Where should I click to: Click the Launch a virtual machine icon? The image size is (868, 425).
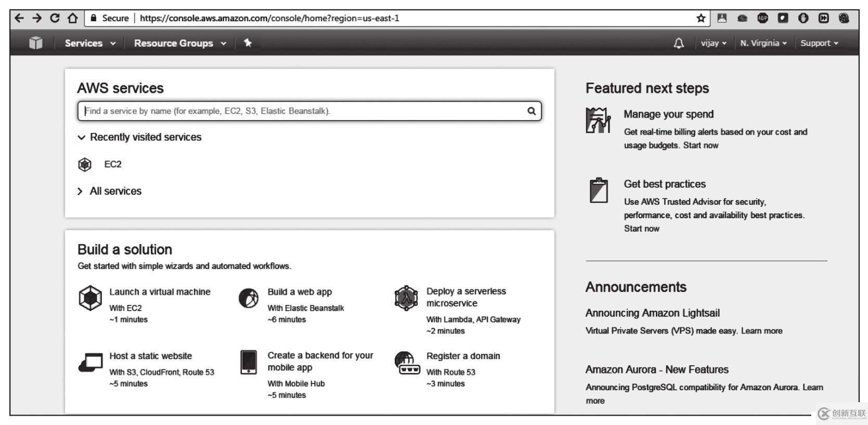coord(90,298)
